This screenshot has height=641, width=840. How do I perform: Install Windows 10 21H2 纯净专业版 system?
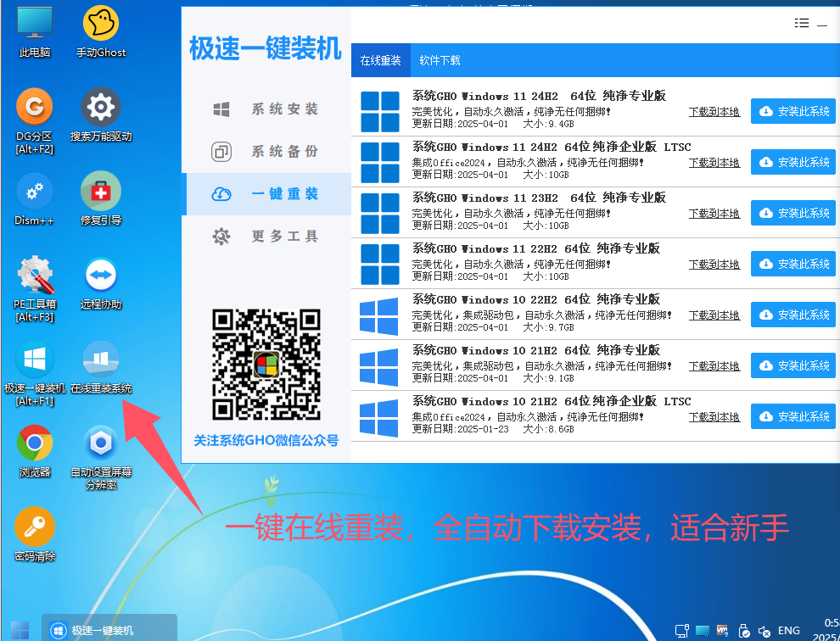pos(793,365)
